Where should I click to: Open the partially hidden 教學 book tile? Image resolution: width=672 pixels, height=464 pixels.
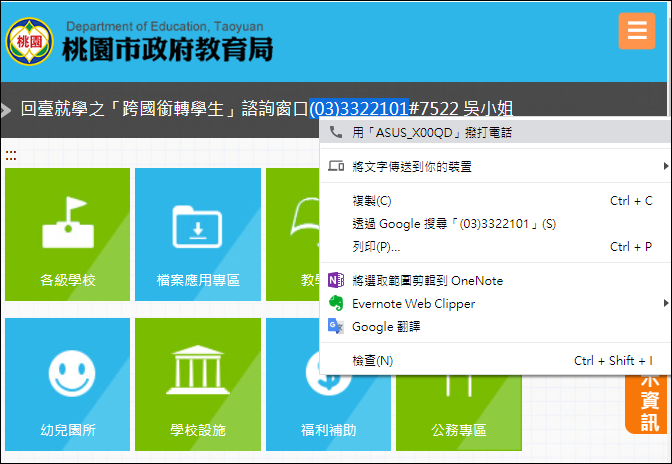coord(293,234)
